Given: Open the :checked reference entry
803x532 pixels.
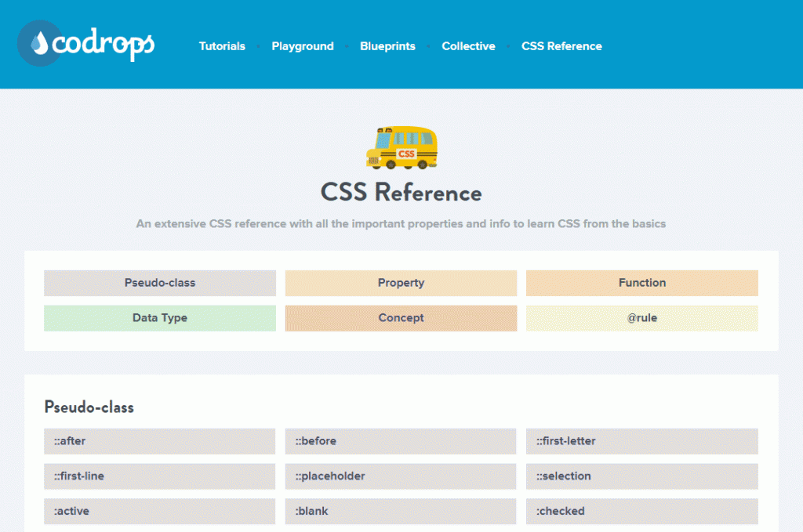Looking at the screenshot, I should click(642, 511).
